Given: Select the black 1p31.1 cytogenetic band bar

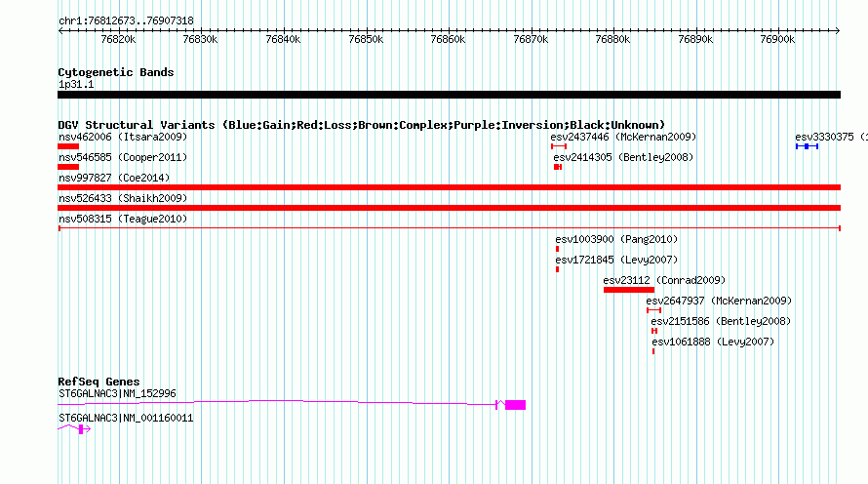Looking at the screenshot, I should [x=449, y=95].
